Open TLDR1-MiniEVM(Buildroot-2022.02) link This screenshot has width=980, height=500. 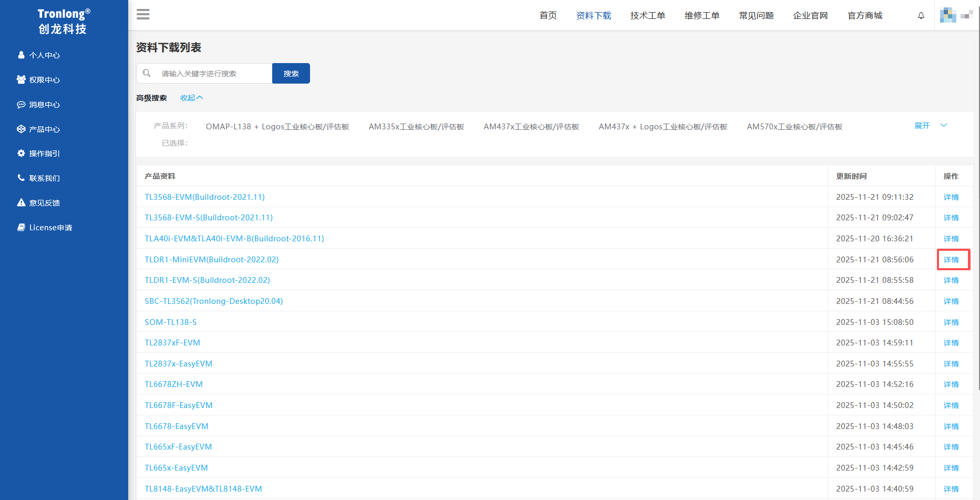pyautogui.click(x=212, y=259)
